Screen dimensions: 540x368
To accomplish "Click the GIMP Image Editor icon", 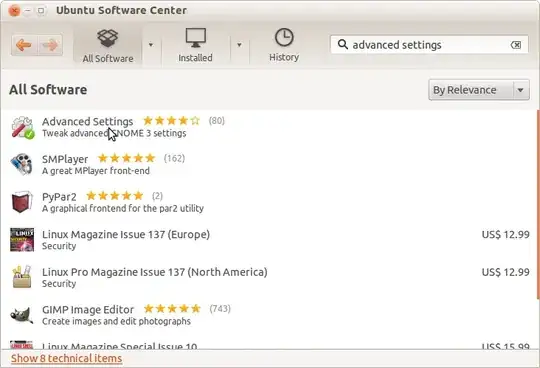I will (x=22, y=315).
